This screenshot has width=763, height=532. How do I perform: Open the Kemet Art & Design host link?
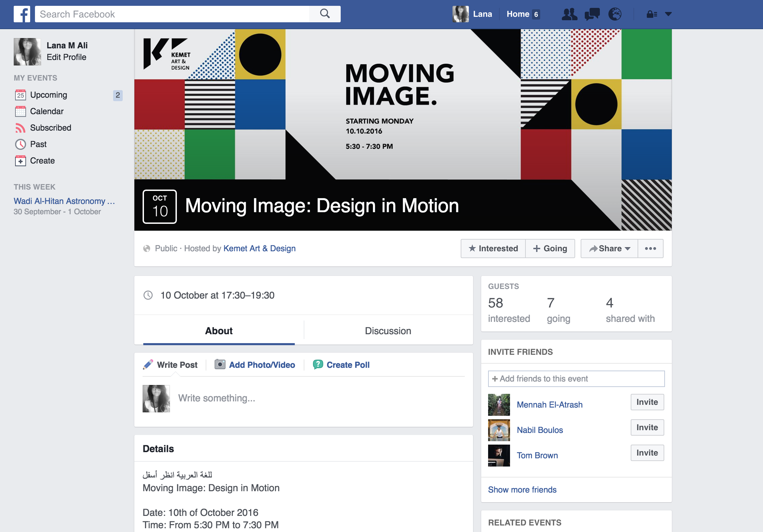(259, 249)
